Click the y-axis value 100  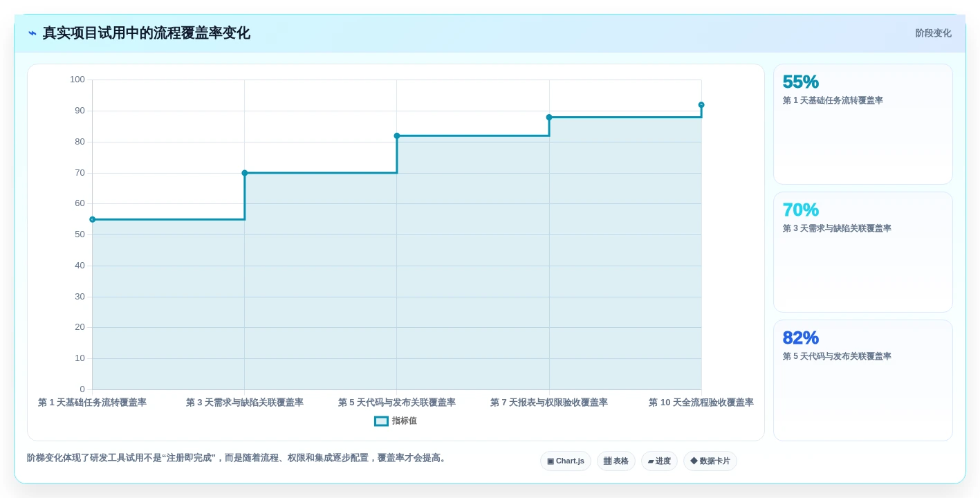[77, 80]
